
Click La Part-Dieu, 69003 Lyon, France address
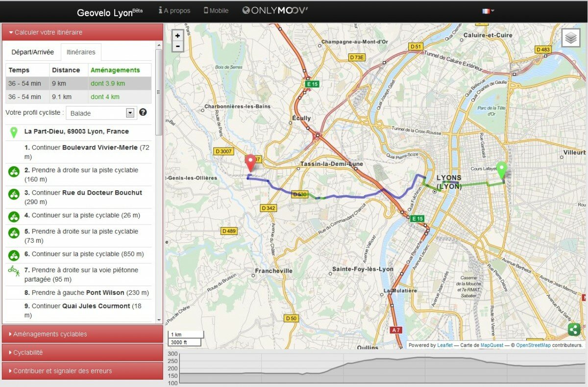(76, 131)
